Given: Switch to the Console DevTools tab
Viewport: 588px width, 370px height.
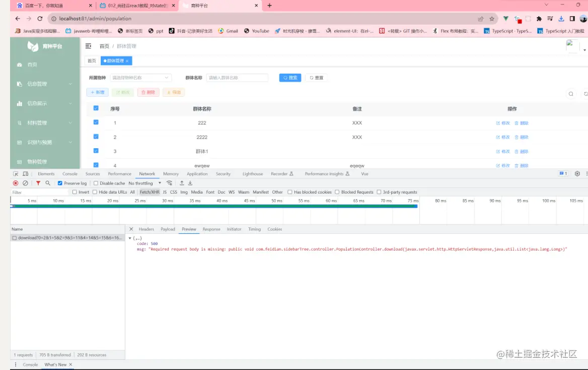Looking at the screenshot, I should [70, 173].
